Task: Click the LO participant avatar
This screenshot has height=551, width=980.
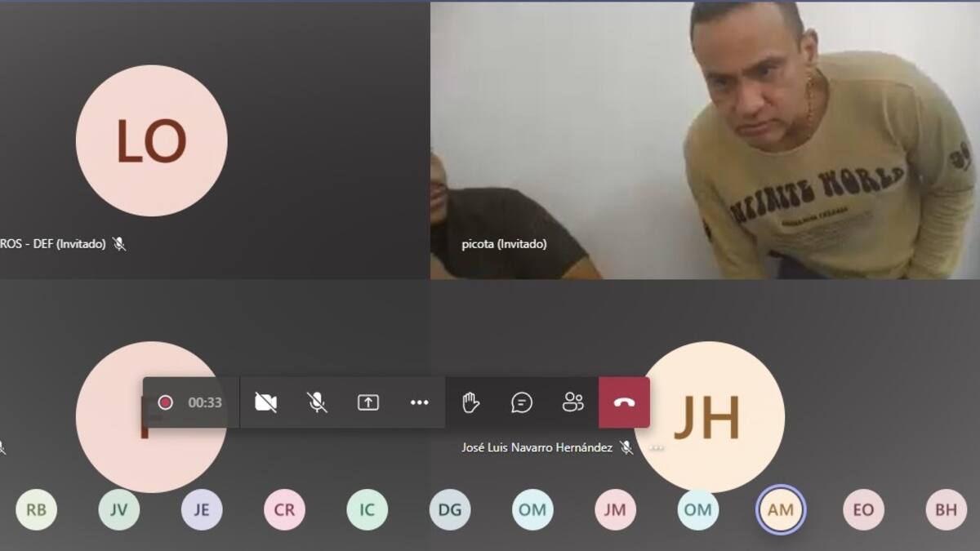Action: (x=151, y=141)
